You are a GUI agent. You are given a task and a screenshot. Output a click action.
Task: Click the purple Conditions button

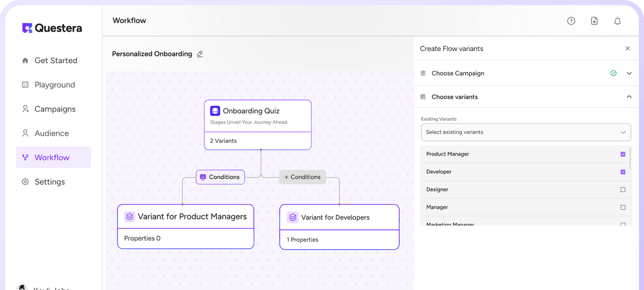click(x=220, y=177)
